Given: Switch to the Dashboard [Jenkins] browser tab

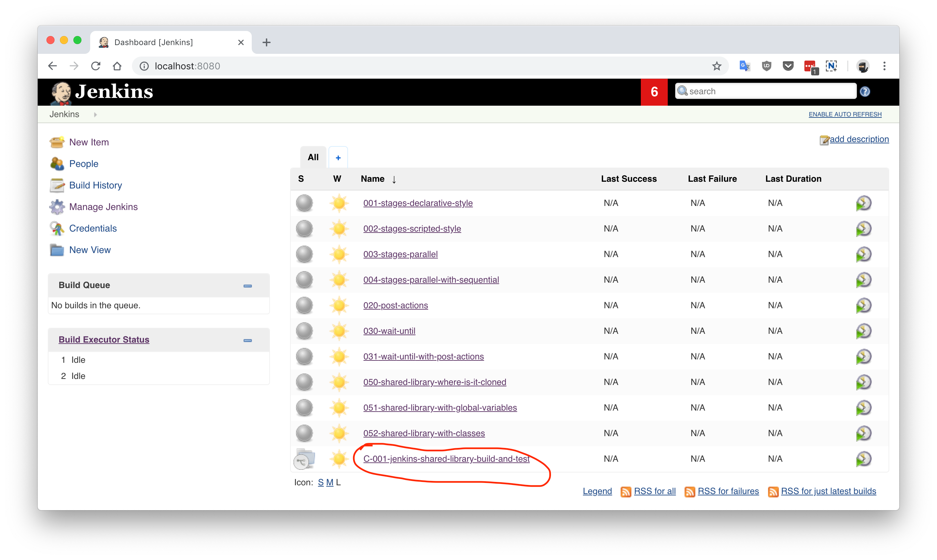Looking at the screenshot, I should coord(171,42).
